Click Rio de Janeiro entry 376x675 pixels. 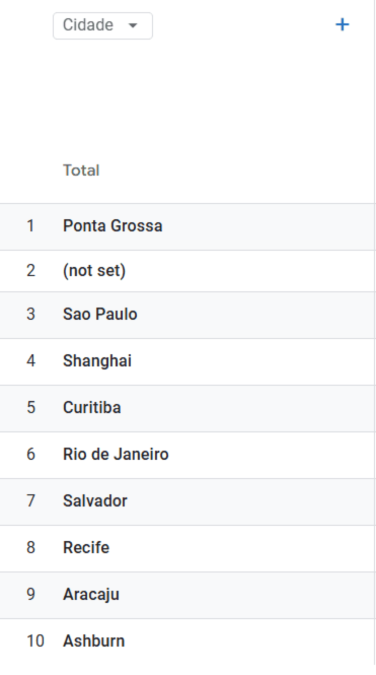click(x=115, y=454)
